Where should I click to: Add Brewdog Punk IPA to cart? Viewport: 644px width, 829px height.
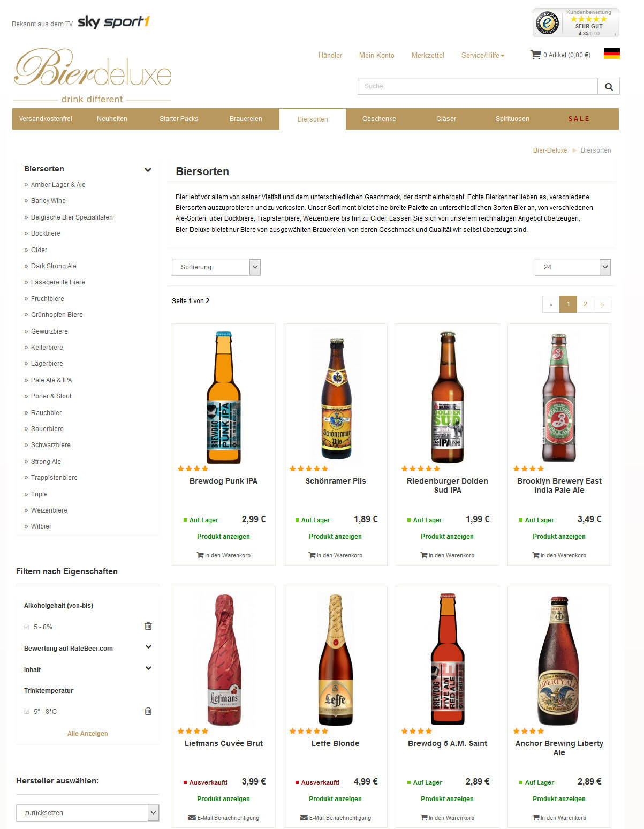point(223,555)
